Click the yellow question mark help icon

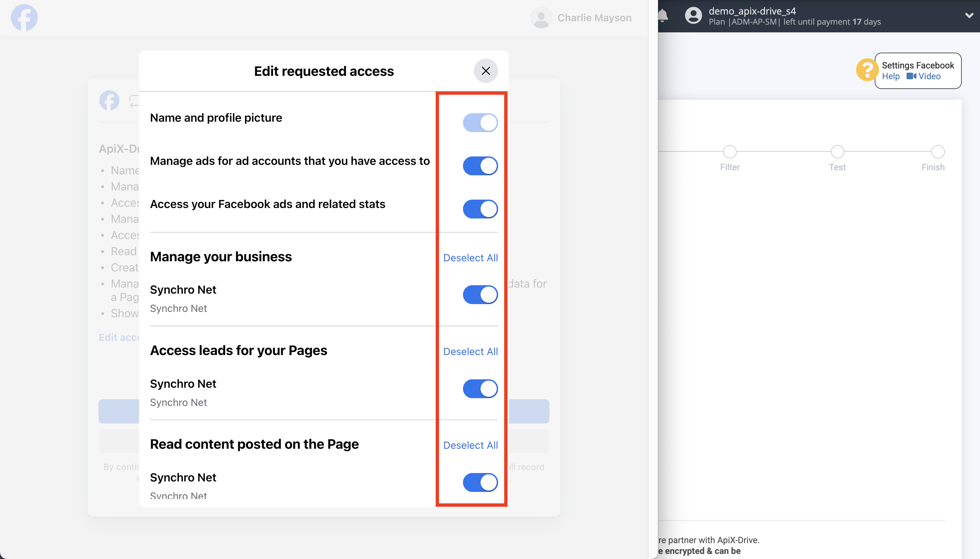[x=867, y=70]
